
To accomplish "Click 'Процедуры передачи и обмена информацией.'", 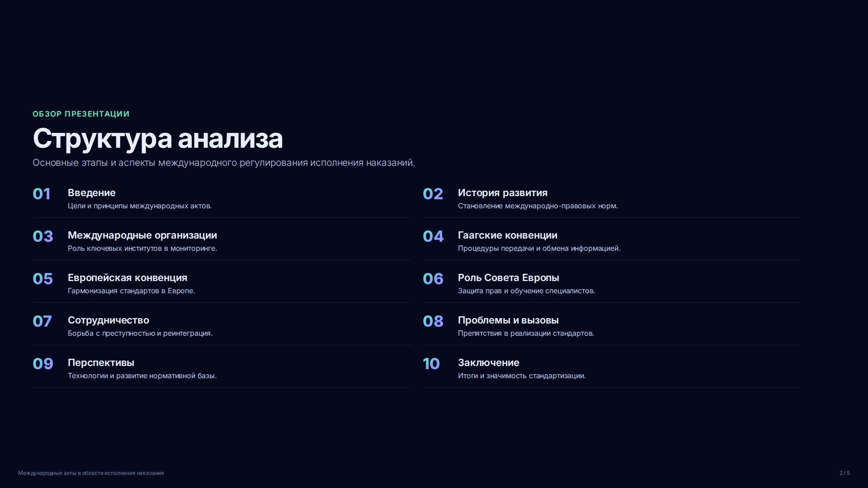I will coord(539,249).
